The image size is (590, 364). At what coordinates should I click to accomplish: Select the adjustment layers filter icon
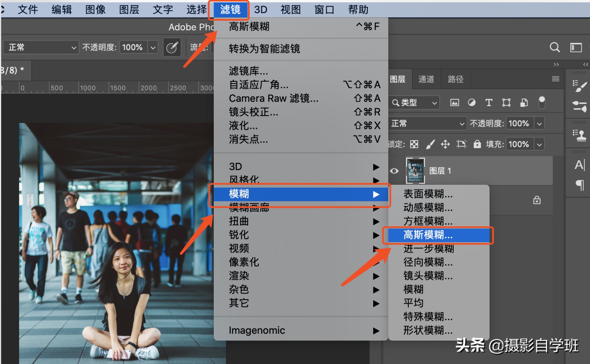472,102
